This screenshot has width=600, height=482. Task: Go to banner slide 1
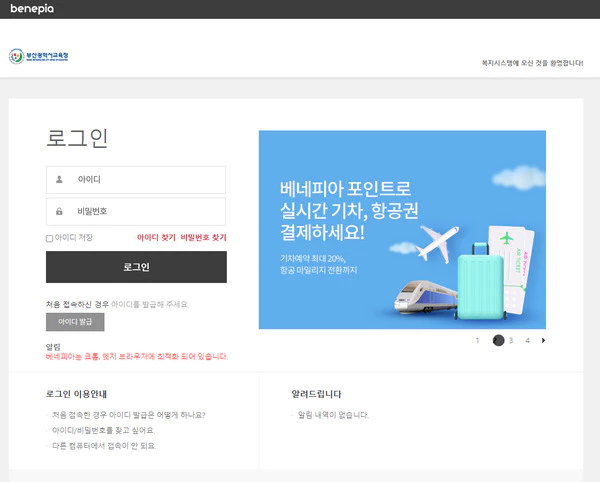click(477, 340)
